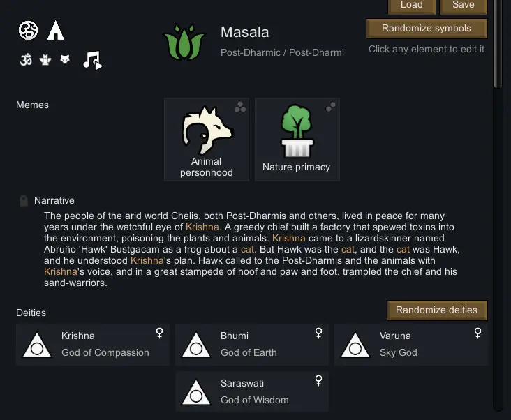
Task: Click the first Krishna link in narrative
Action: 202,227
